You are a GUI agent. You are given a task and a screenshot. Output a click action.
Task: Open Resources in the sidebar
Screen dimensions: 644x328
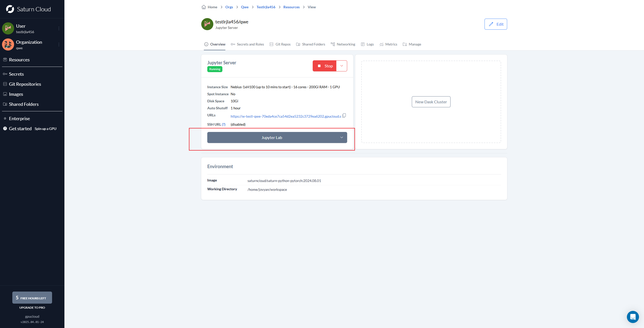pyautogui.click(x=19, y=60)
